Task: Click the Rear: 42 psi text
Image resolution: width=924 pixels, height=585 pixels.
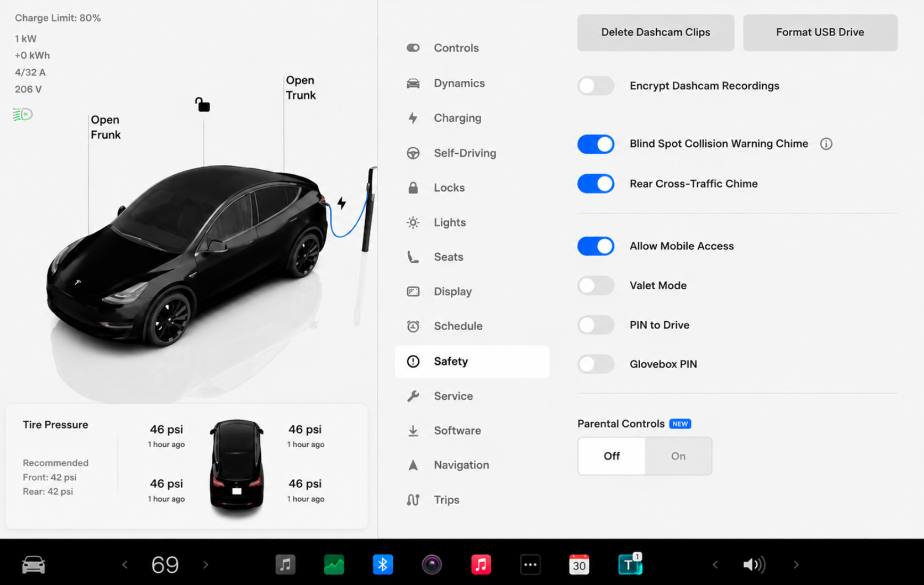Action: [x=48, y=491]
